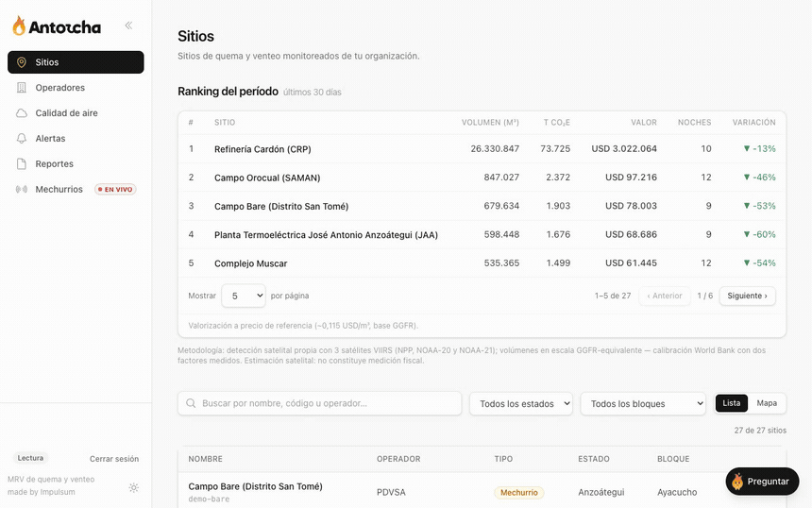Open Reportes document icon
The height and width of the screenshot is (508, 812).
tap(21, 163)
